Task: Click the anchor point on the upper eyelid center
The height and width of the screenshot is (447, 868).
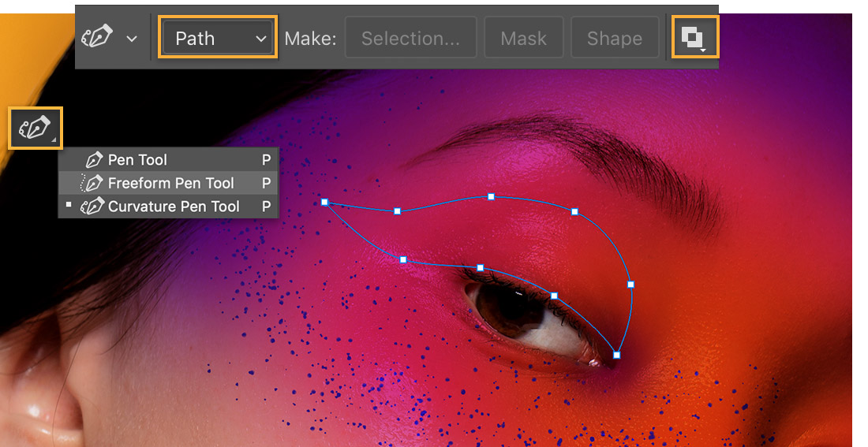Action: (481, 268)
